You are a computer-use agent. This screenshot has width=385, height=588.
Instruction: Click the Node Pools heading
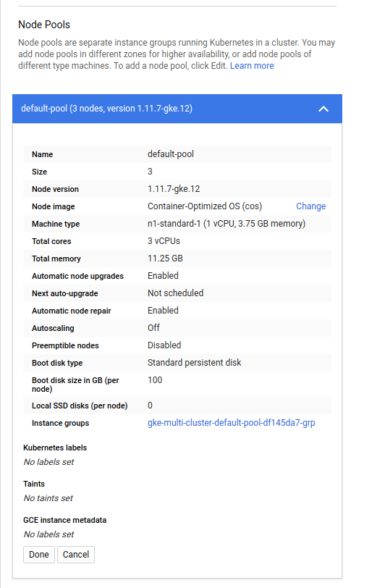click(44, 25)
